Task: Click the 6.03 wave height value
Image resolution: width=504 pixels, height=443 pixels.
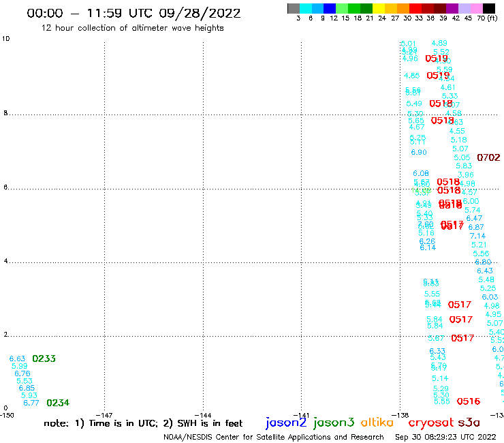Action: [490, 297]
